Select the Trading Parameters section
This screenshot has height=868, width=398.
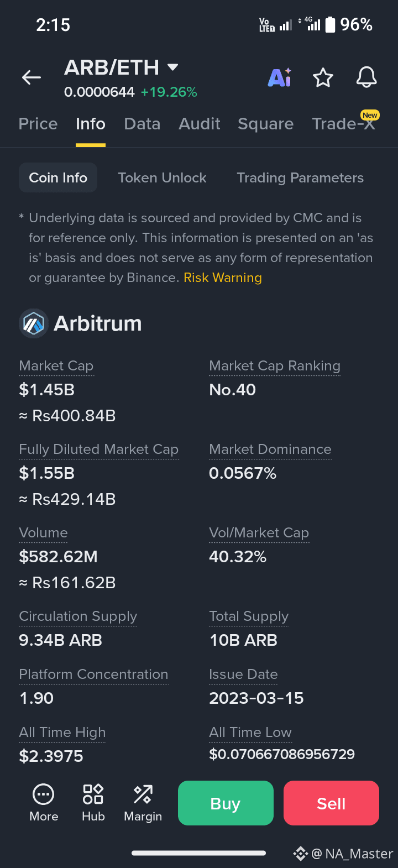(x=300, y=177)
